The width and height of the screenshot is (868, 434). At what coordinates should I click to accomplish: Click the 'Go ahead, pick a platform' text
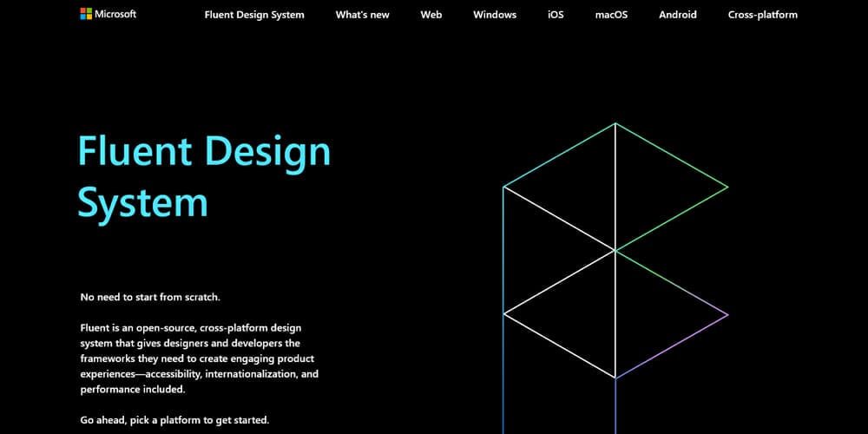pyautogui.click(x=174, y=419)
